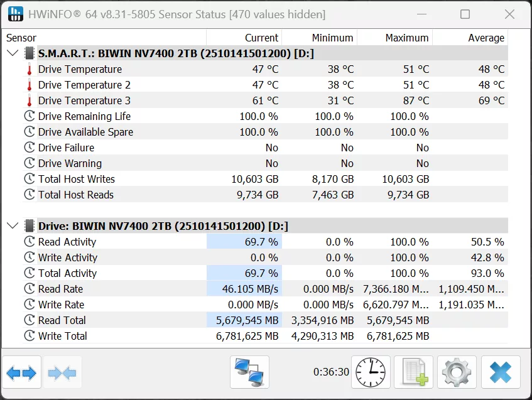Image resolution: width=532 pixels, height=400 pixels.
Task: Select the Total Host Writes label
Action: [x=77, y=179]
